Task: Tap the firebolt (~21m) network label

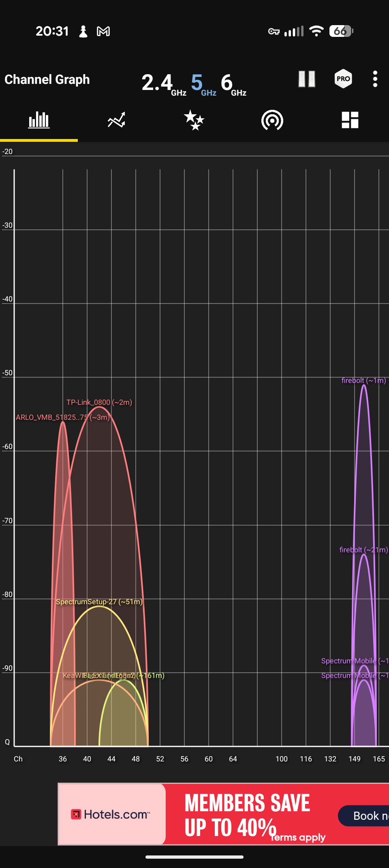Action: (363, 550)
